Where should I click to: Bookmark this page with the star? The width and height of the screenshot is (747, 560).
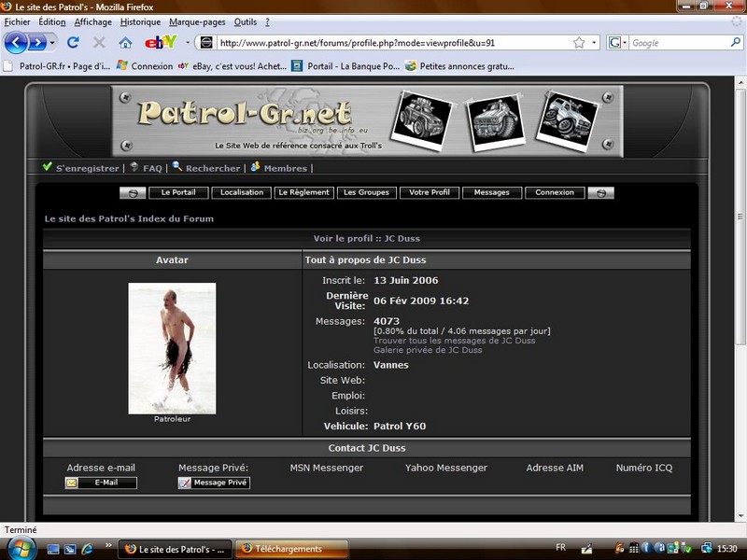click(x=579, y=43)
